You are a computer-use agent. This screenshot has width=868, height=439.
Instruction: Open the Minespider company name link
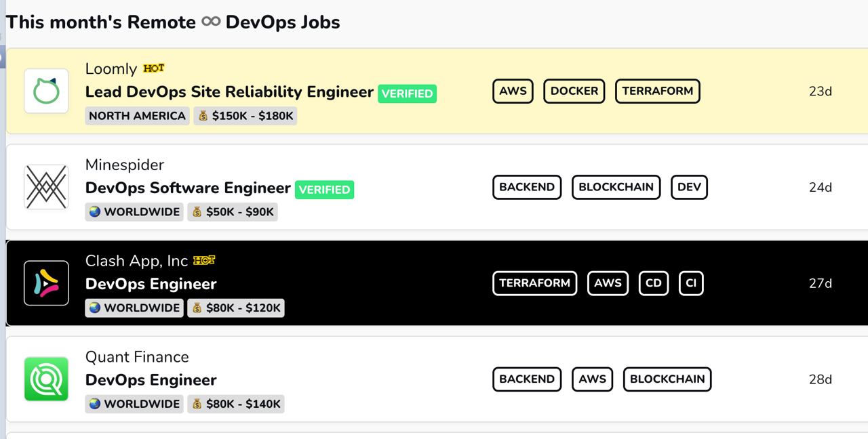click(x=125, y=165)
